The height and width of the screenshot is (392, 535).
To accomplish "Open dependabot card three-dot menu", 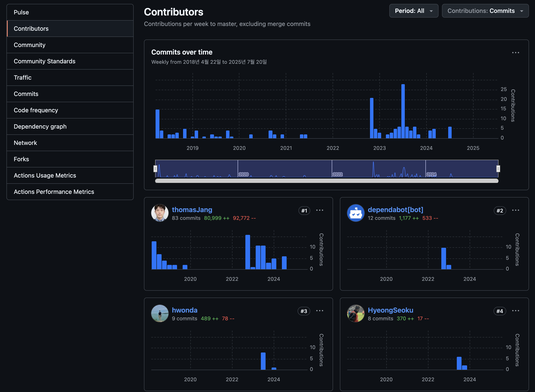I will (x=515, y=210).
